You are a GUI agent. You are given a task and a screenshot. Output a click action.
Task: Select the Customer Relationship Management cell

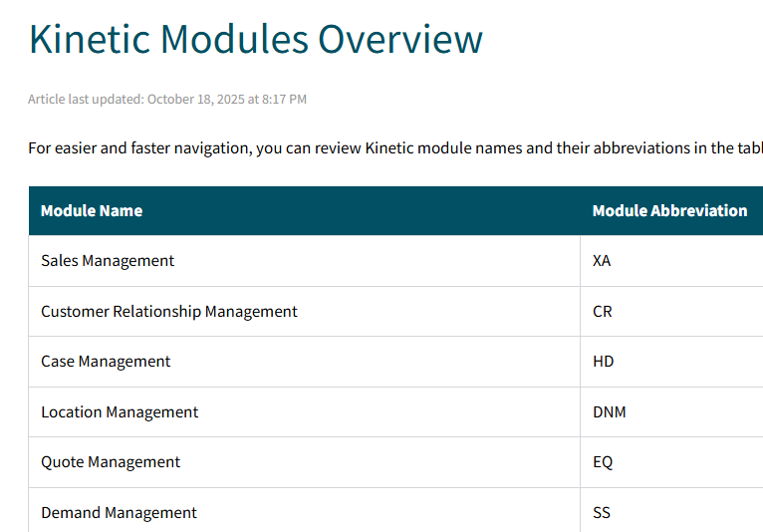click(x=169, y=312)
